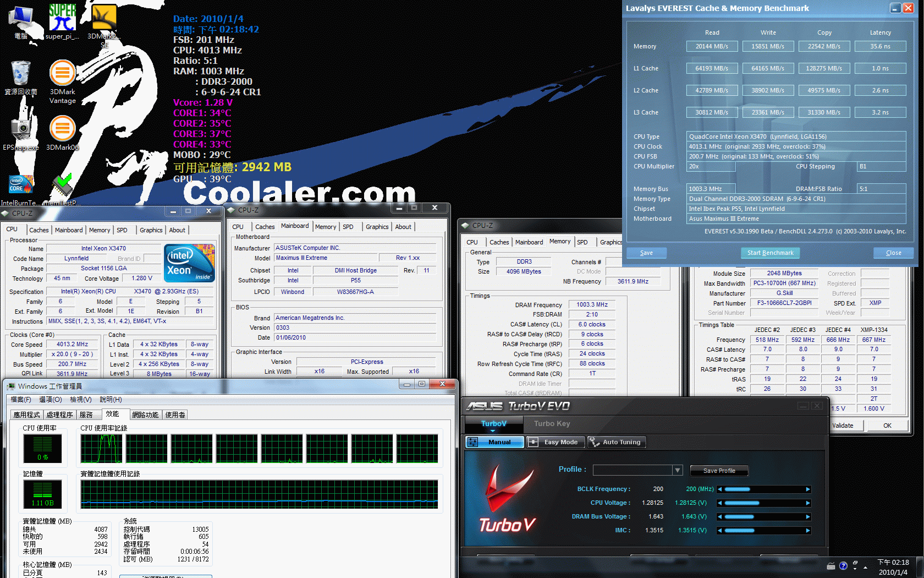Open the 檔案(F) menu in Task Manager

(21, 400)
